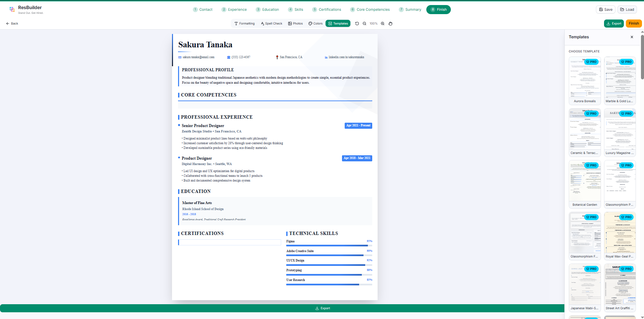Toggle the Templates toolbar button
The width and height of the screenshot is (644, 319).
coord(338,24)
